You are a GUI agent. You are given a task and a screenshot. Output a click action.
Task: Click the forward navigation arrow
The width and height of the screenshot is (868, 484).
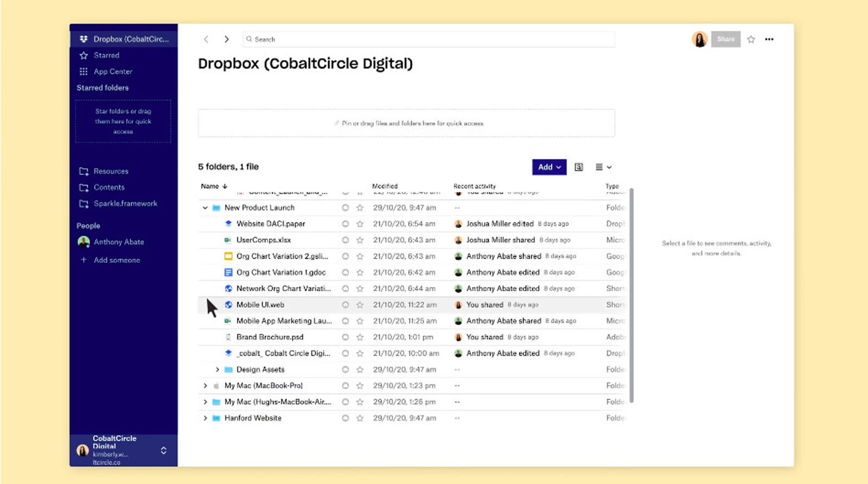pos(226,39)
